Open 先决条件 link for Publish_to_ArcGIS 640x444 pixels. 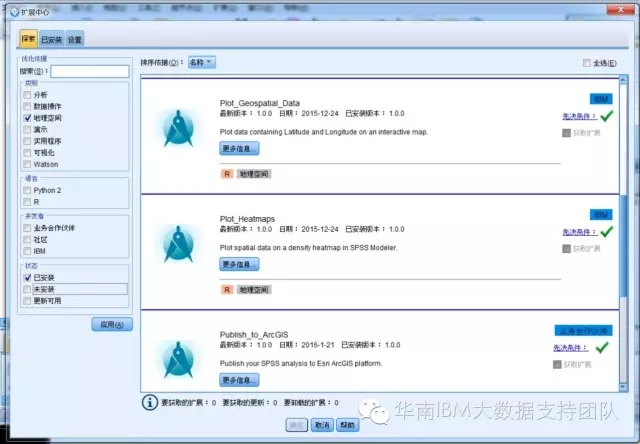571,348
